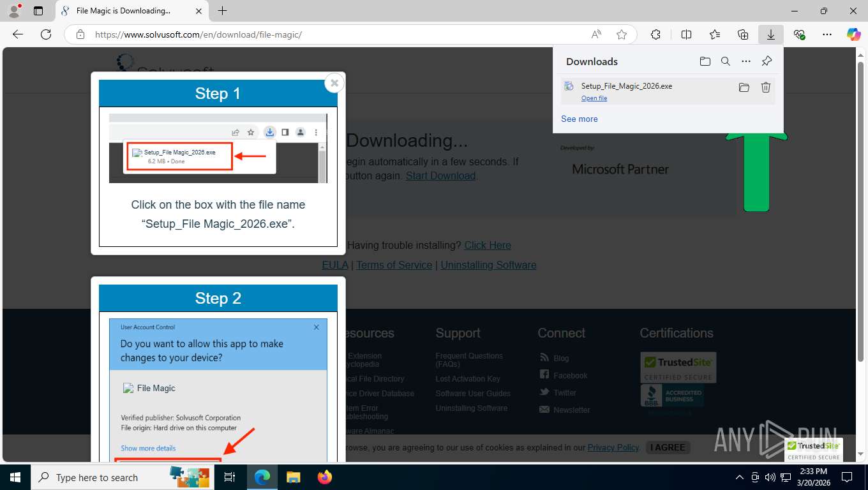Click See more in Downloads panel
This screenshot has height=490, width=868.
point(580,119)
